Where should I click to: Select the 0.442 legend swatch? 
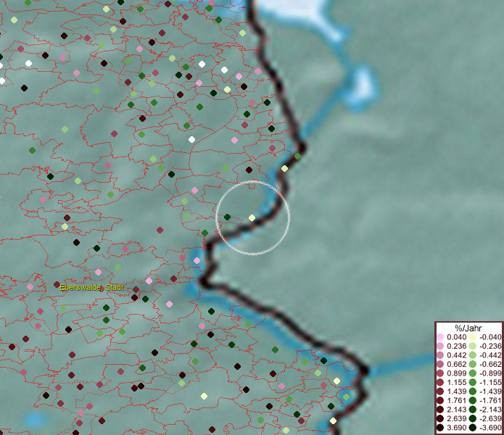tap(440, 355)
